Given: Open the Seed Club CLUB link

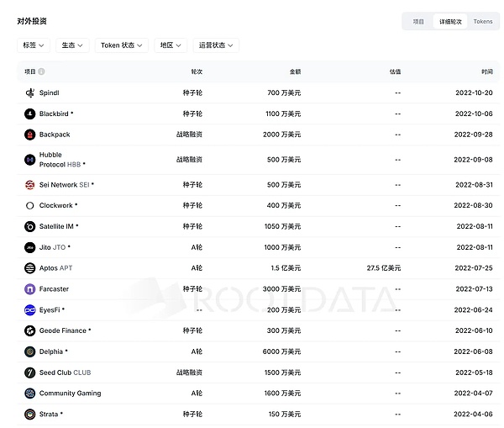Looking at the screenshot, I should click(65, 373).
